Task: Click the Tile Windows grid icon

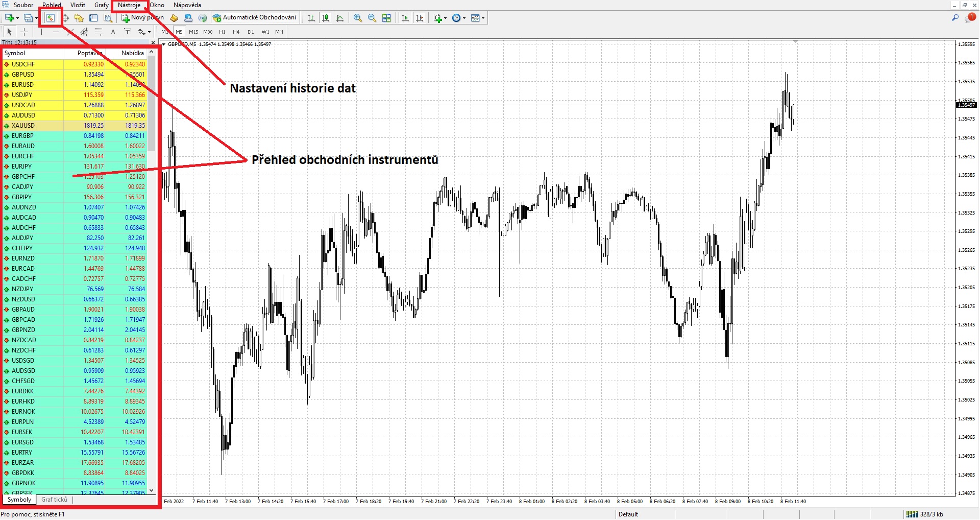Action: click(386, 18)
